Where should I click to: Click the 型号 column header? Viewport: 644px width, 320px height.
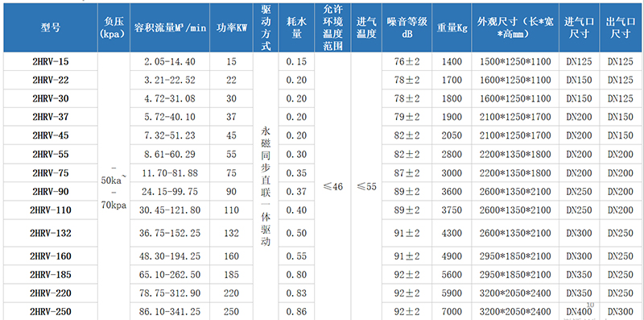[51, 27]
